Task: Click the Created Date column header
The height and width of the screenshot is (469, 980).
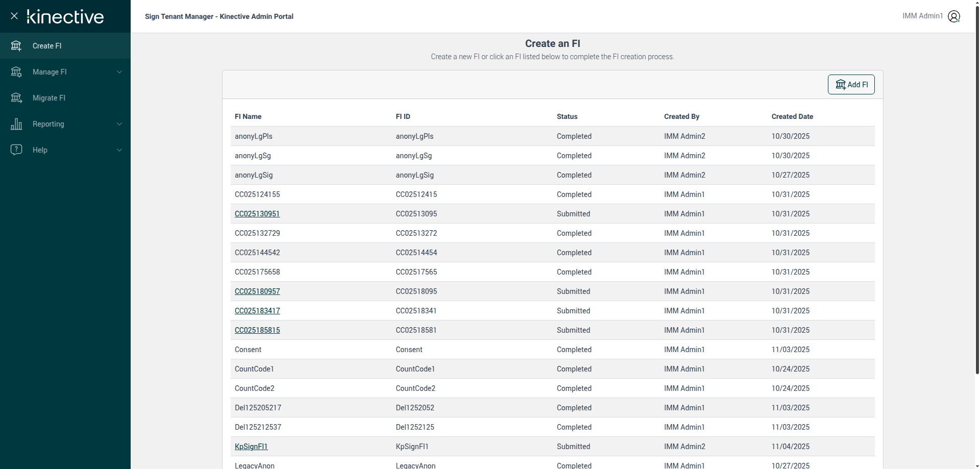Action: 792,116
